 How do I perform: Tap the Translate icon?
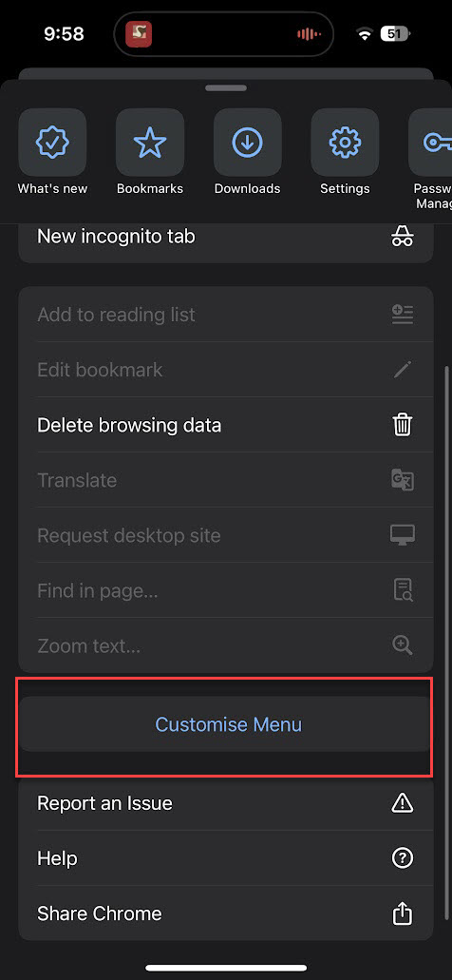[x=402, y=480]
